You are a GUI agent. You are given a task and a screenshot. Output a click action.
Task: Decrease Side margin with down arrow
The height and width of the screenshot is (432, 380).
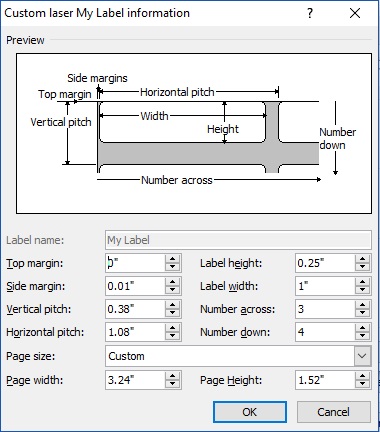pyautogui.click(x=172, y=290)
